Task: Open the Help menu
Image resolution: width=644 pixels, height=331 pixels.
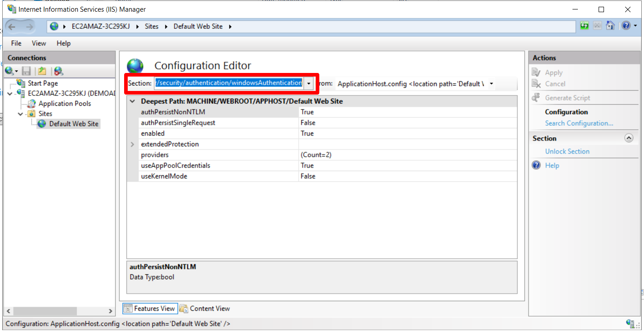Action: [x=63, y=43]
